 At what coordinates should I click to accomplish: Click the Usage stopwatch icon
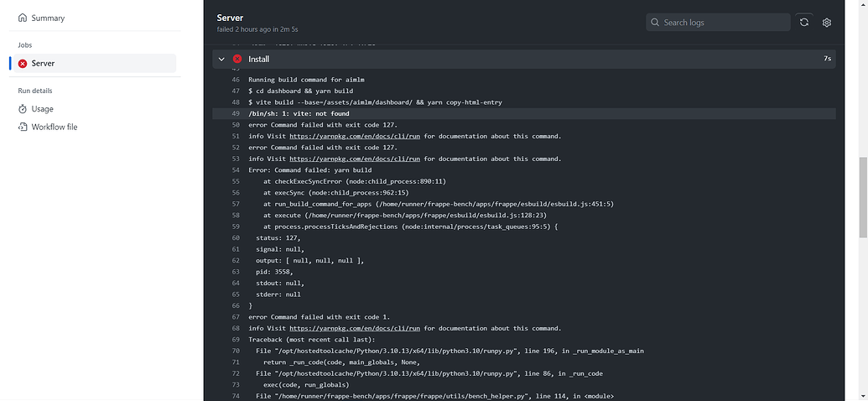click(x=23, y=109)
